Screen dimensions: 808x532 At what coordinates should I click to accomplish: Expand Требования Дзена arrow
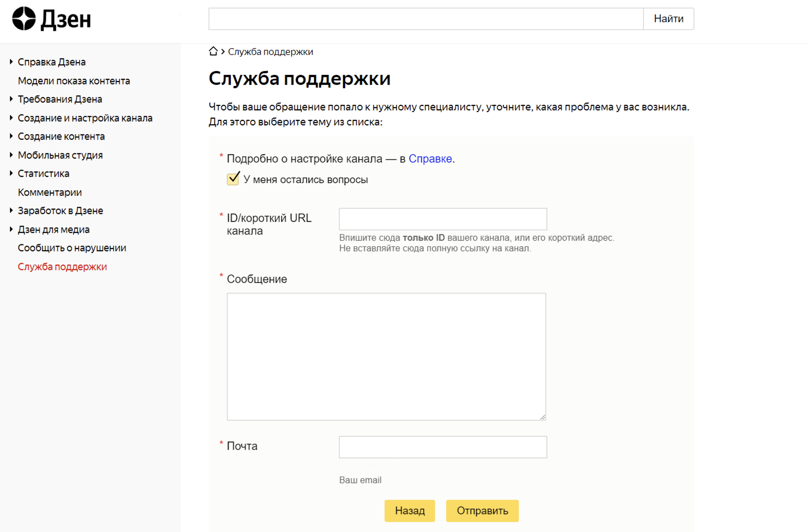pos(11,99)
